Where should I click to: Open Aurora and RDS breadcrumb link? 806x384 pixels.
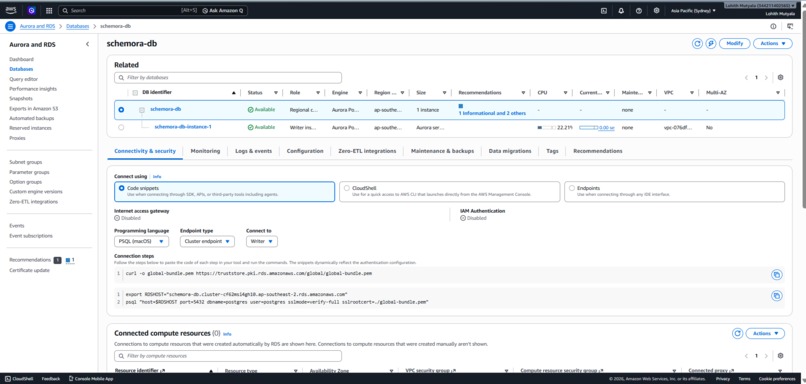[x=37, y=26]
